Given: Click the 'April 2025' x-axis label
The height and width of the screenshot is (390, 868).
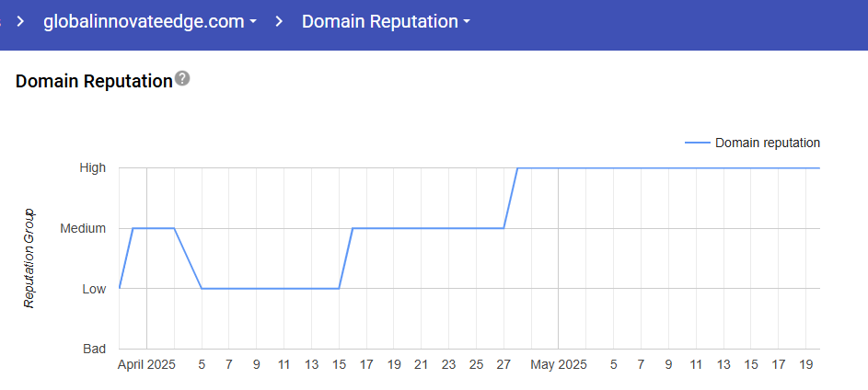Looking at the screenshot, I should click(146, 365).
